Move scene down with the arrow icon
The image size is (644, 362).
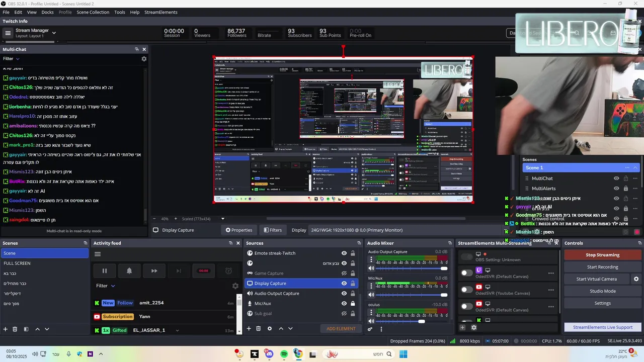(x=47, y=329)
